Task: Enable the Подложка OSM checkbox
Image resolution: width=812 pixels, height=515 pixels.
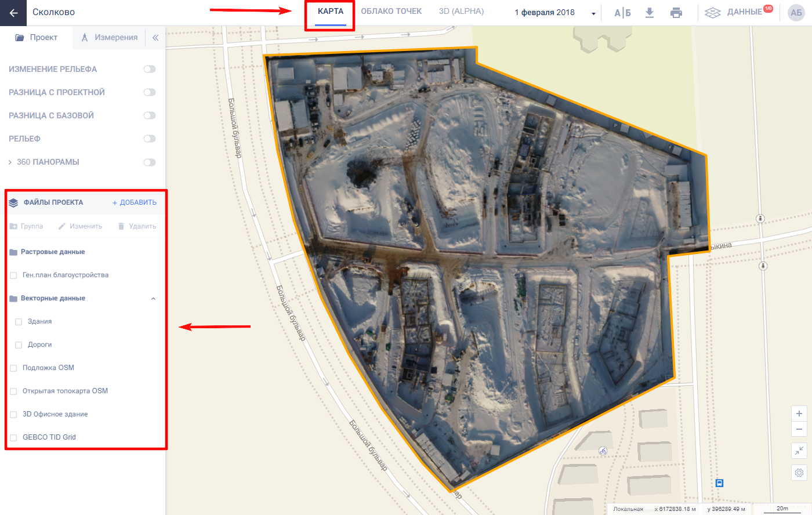Action: coord(13,368)
